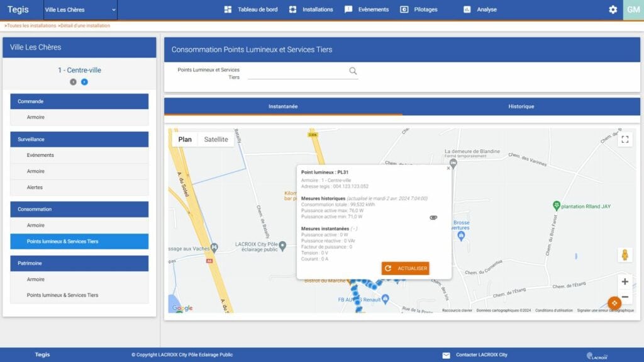Click the Street View pegman icon

tap(625, 255)
